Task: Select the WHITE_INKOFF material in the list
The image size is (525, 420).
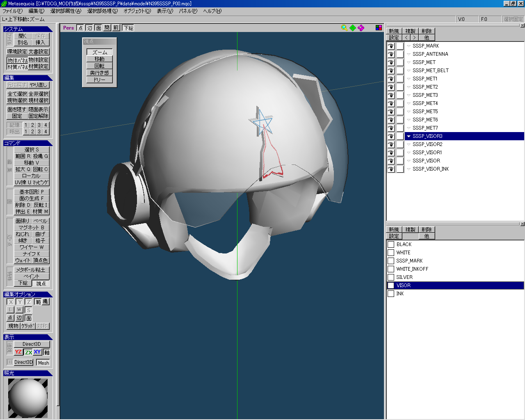Action: (412, 269)
